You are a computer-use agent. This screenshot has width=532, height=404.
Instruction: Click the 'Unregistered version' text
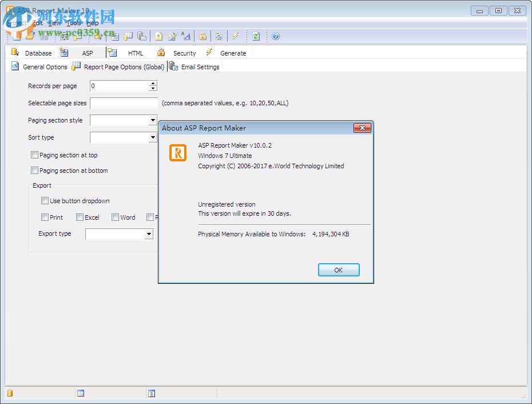coord(227,204)
